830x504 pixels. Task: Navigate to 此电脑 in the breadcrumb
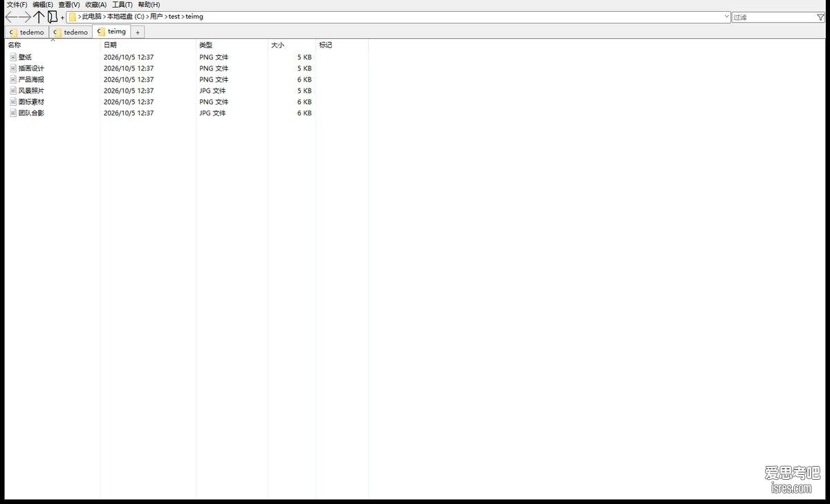[x=92, y=17]
